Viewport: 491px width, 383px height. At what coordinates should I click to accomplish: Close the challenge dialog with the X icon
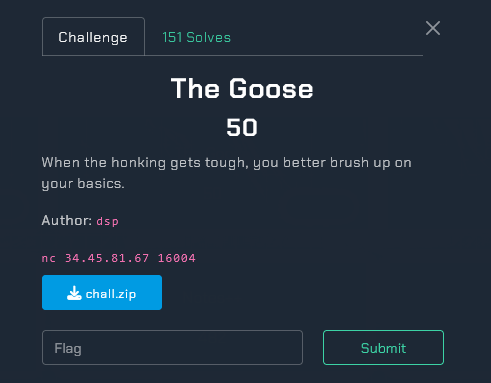coord(433,28)
